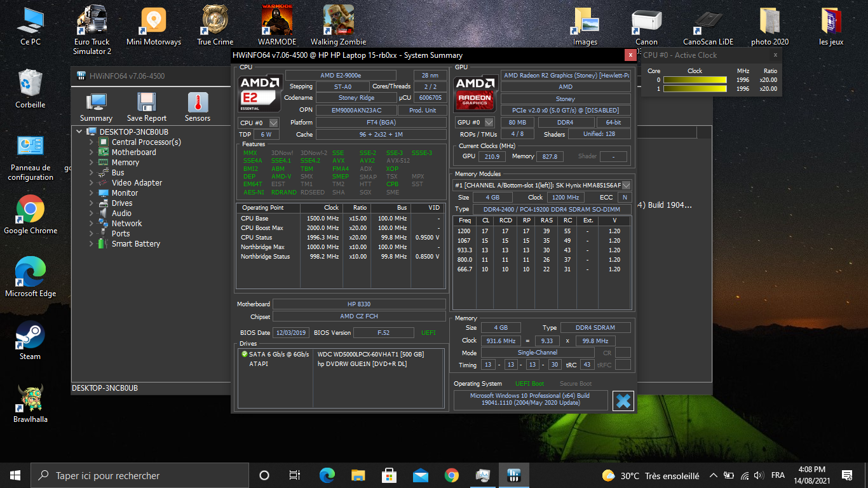868x488 pixels.
Task: Open Sensors thermometer icon
Action: pos(198,107)
